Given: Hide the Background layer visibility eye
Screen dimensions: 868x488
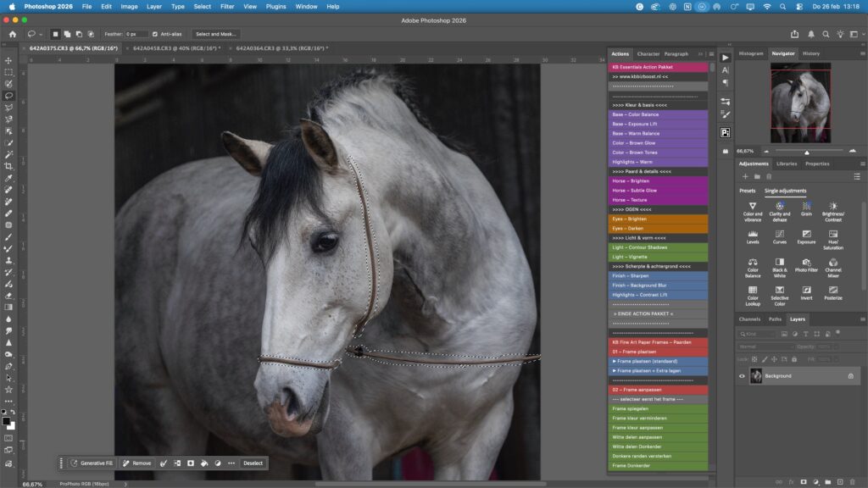Looking at the screenshot, I should coord(742,376).
